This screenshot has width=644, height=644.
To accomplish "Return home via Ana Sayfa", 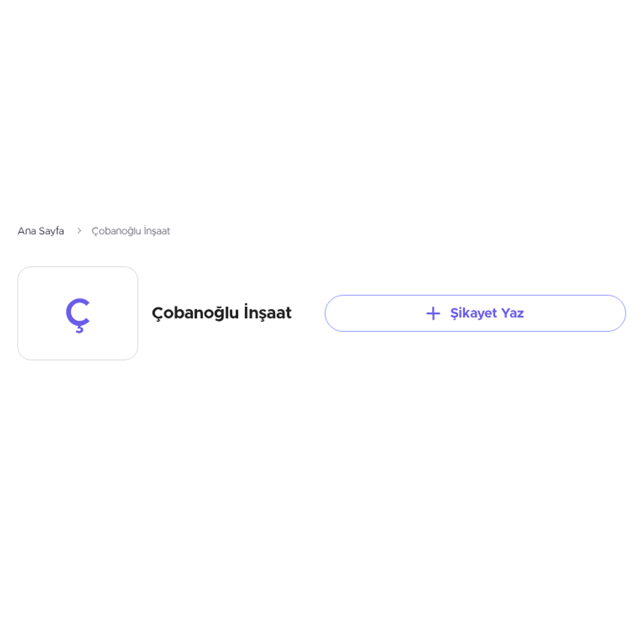I will click(41, 231).
